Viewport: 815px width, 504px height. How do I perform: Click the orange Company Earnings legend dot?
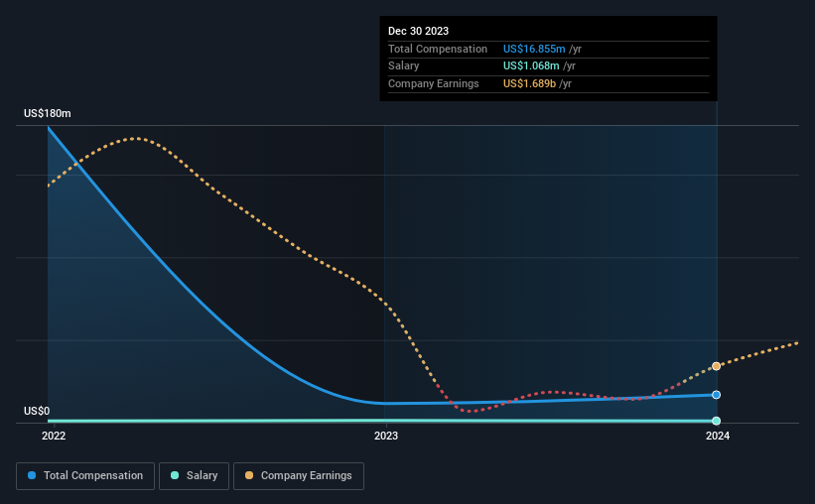[249, 475]
